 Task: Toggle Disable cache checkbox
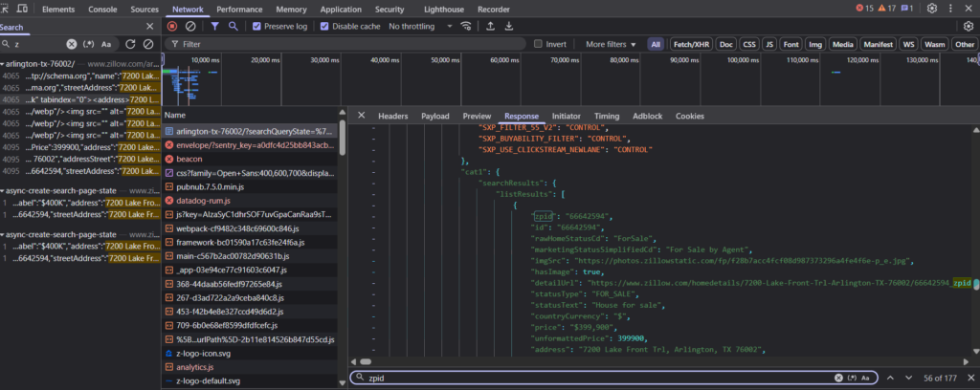pos(324,26)
